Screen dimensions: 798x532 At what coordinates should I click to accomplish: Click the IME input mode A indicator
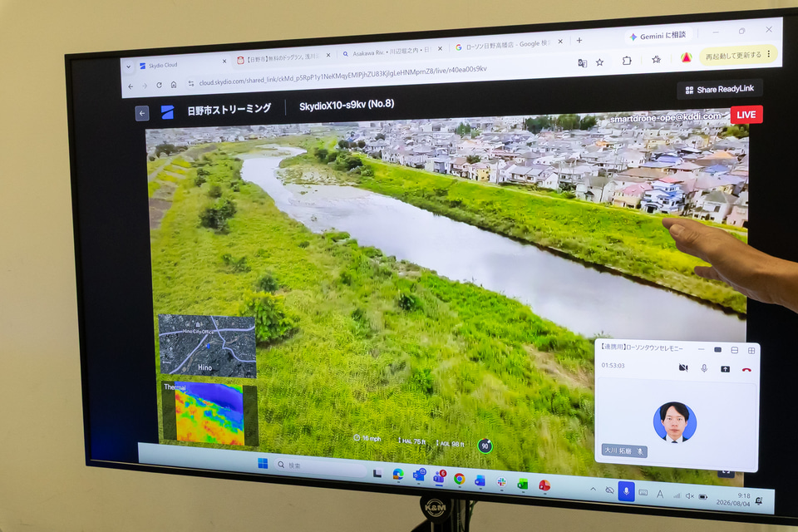[660, 494]
